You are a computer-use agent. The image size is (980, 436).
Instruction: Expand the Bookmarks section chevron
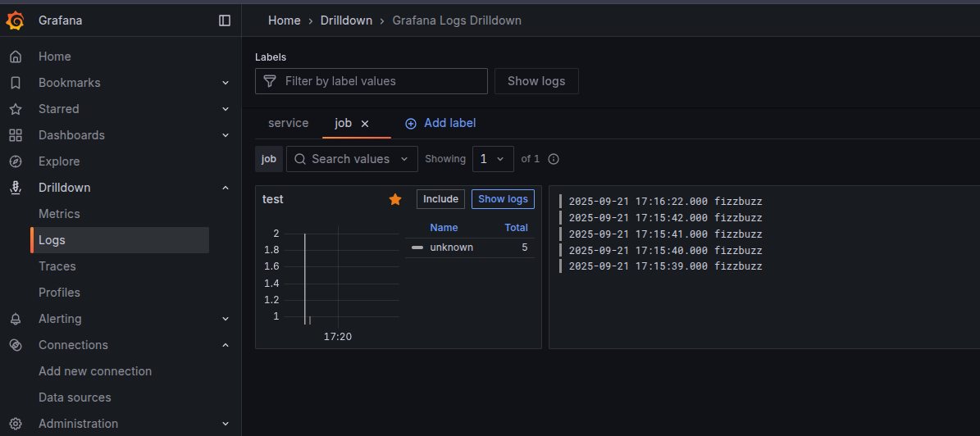(x=226, y=83)
